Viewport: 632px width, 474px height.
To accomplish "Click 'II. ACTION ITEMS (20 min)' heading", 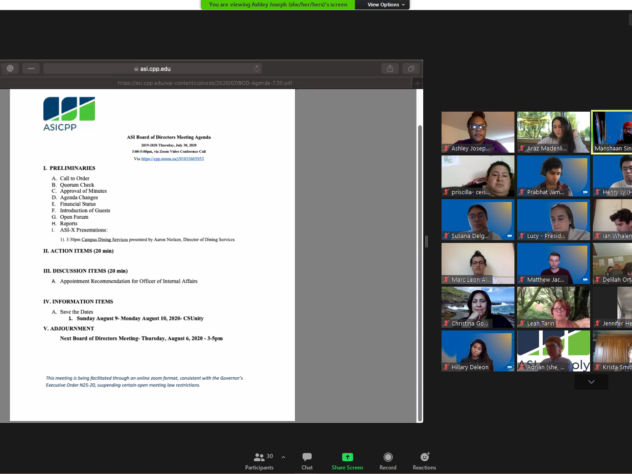I will (79, 251).
